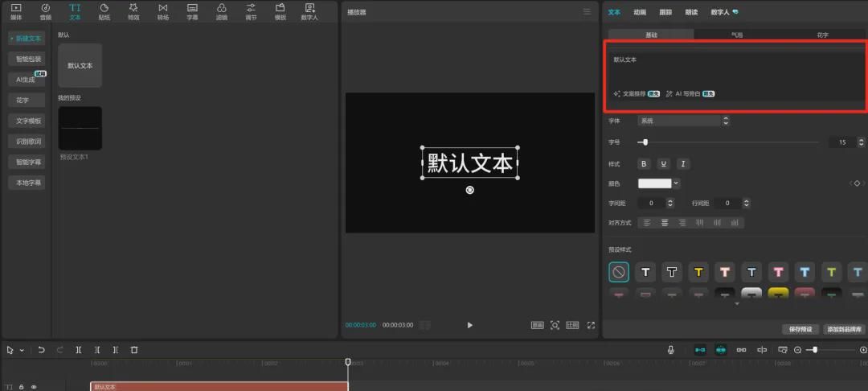This screenshot has height=391, width=868.
Task: Click the timeline zoom slider handle
Action: (815, 350)
